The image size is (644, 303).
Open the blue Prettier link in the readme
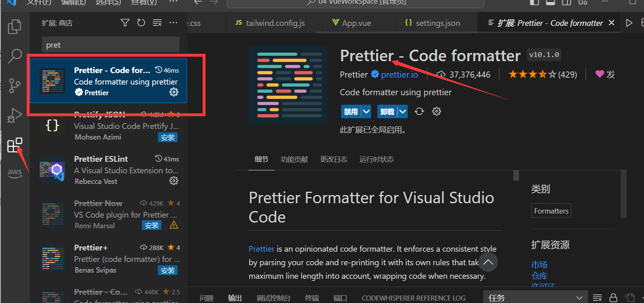point(261,249)
